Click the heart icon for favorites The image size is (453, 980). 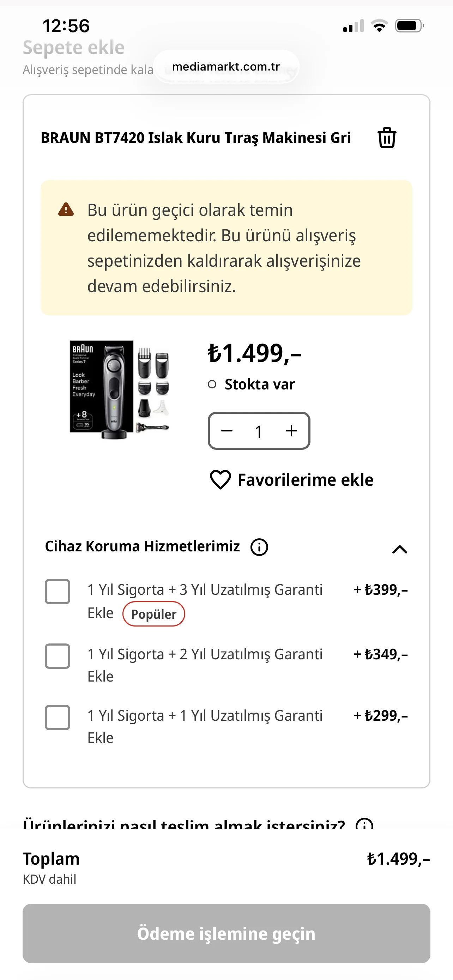pos(220,479)
